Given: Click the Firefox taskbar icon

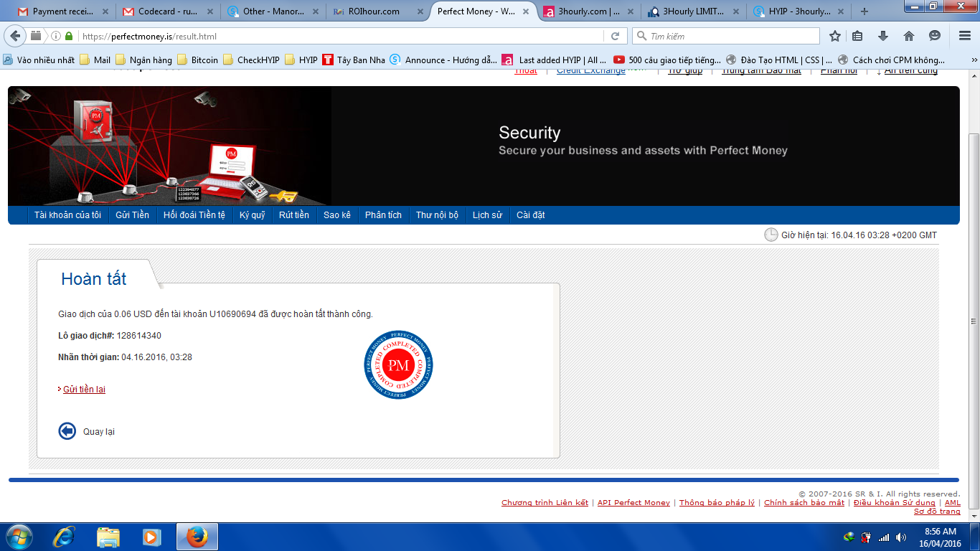Looking at the screenshot, I should point(197,537).
